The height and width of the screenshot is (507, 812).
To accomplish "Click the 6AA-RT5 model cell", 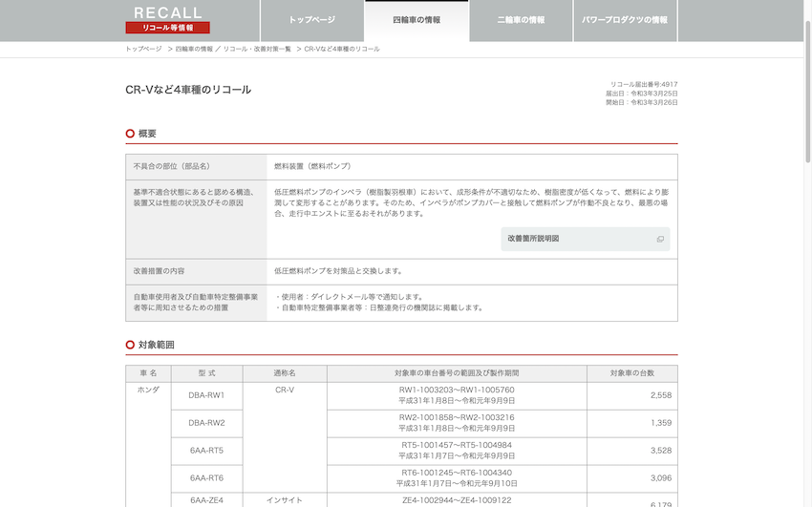I will point(206,451).
